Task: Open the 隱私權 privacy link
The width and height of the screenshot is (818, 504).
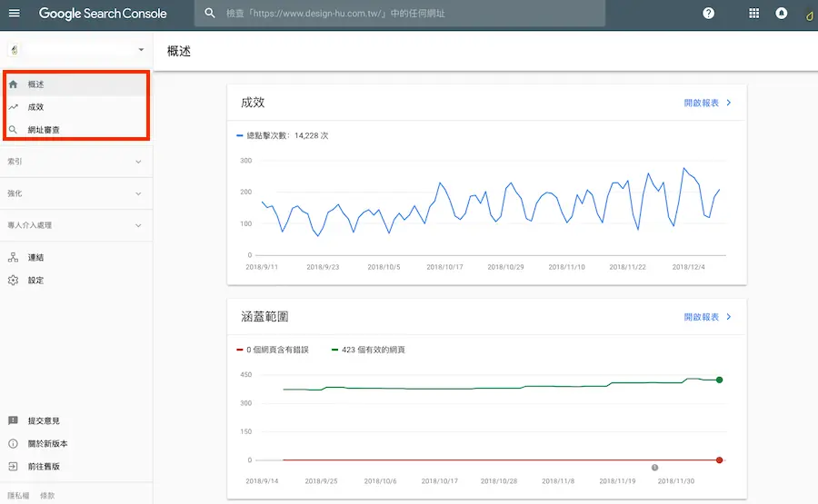Action: pyautogui.click(x=18, y=496)
